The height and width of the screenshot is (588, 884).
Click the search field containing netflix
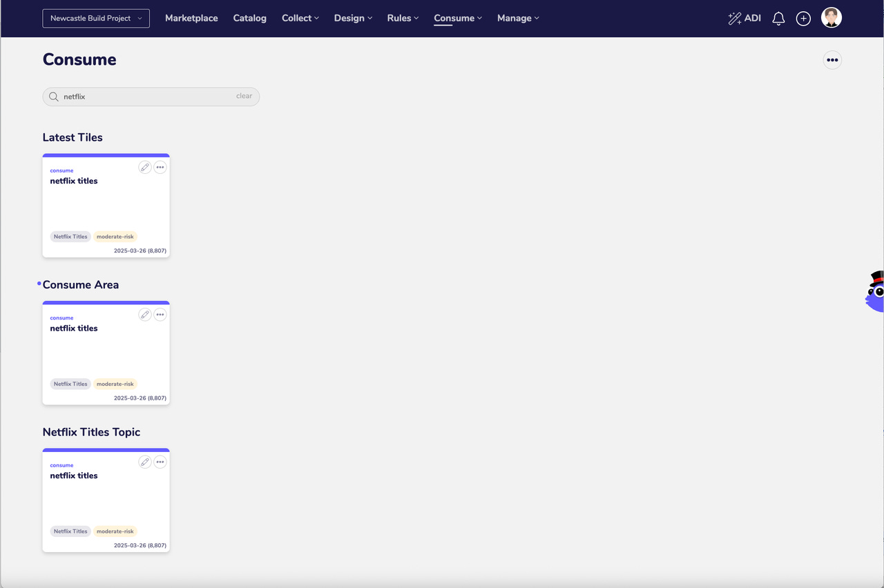click(x=151, y=97)
